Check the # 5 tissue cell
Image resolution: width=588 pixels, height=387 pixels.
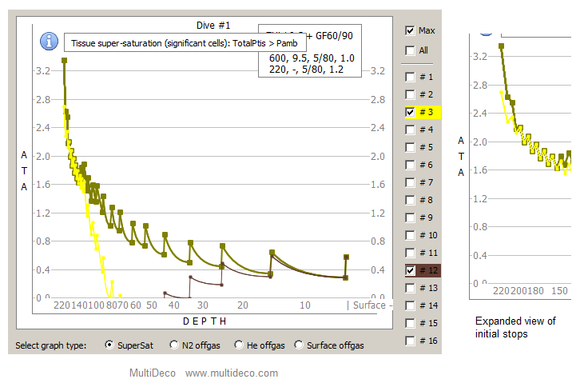[x=410, y=147]
